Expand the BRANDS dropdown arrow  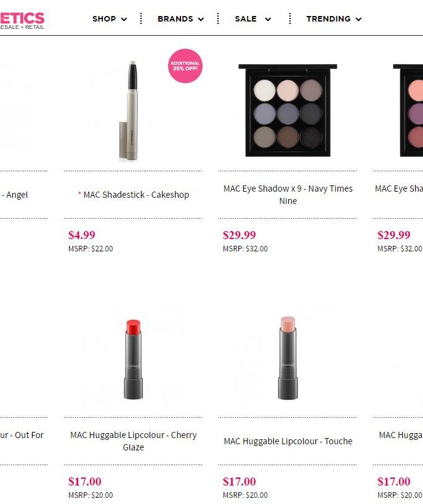coord(201,19)
